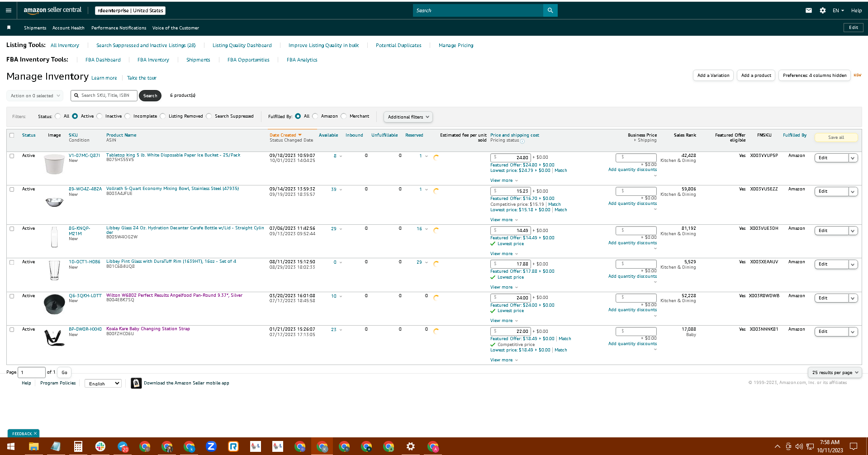Click the Go page button
The height and width of the screenshot is (455, 868).
[x=64, y=373]
